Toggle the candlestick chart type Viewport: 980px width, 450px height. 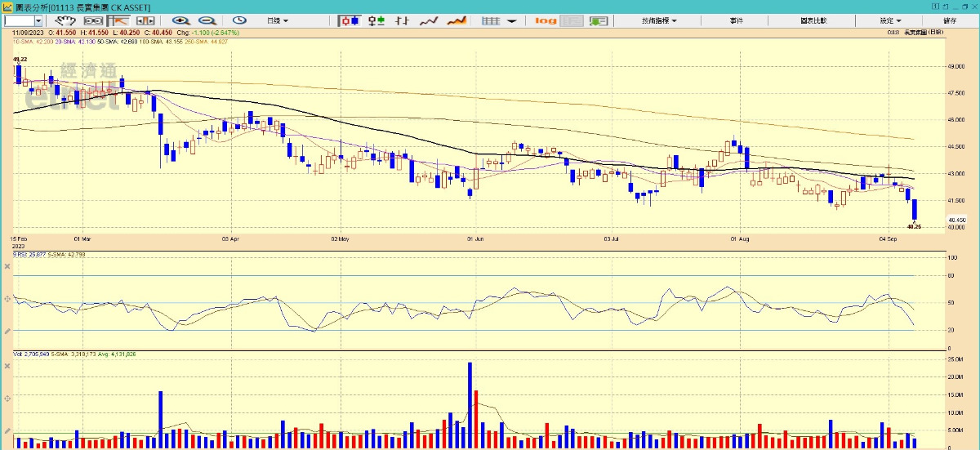[x=350, y=20]
